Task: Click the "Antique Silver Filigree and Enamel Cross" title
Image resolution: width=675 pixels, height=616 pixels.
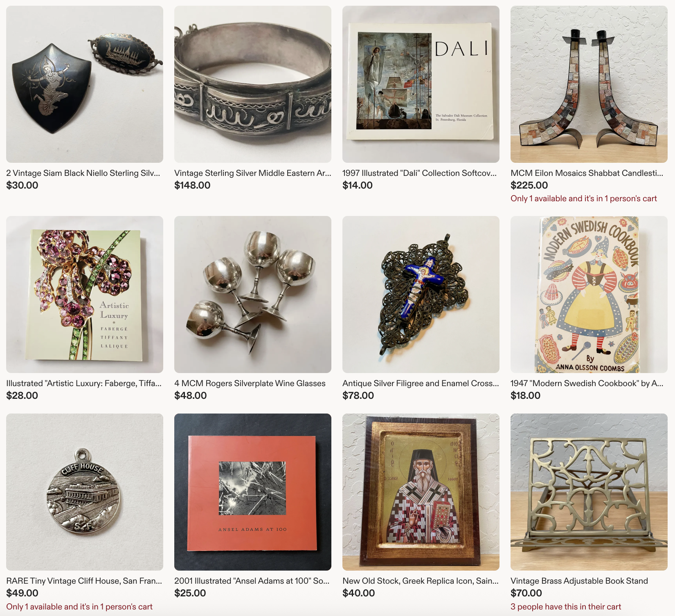Action: coord(421,383)
